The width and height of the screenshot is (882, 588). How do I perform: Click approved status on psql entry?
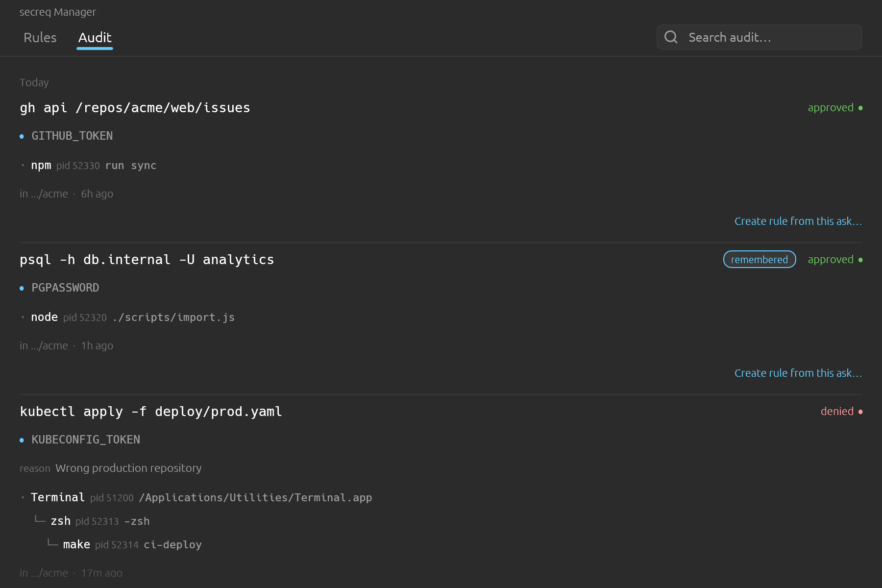[x=835, y=260]
